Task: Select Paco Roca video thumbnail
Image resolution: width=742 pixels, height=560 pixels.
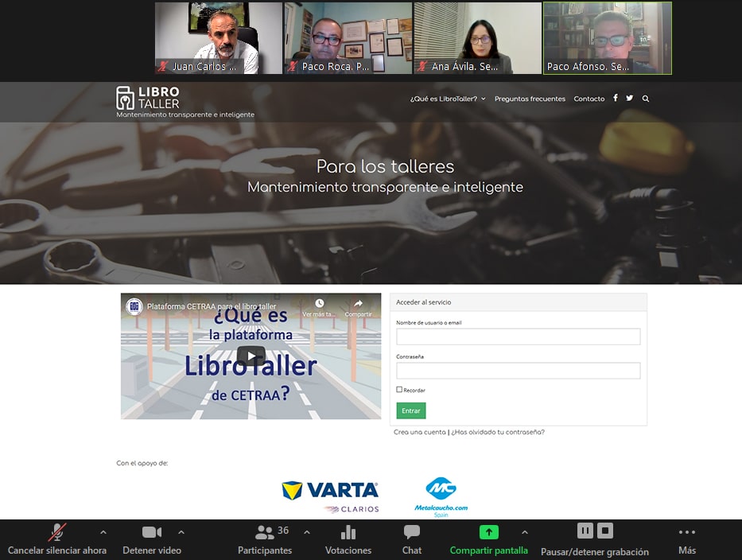Action: tap(348, 38)
